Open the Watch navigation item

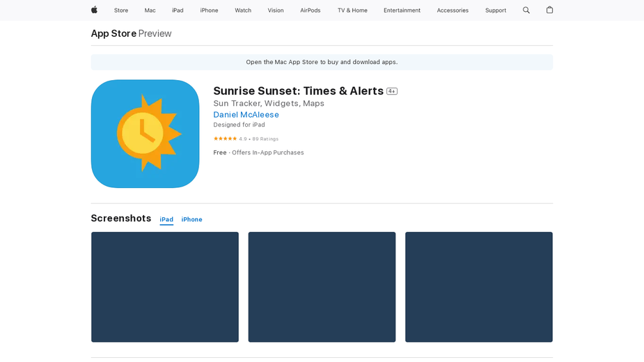[x=243, y=10]
